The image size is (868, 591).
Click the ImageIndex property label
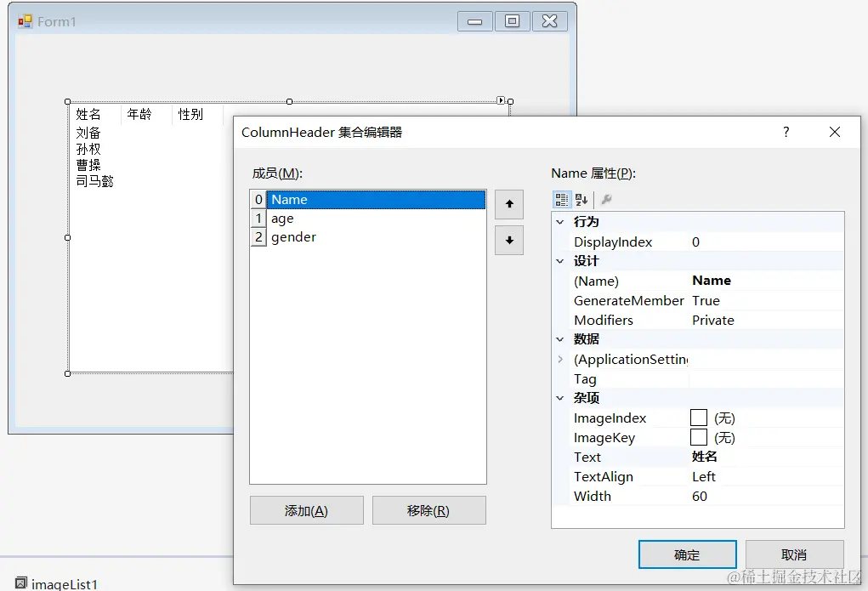coord(610,418)
